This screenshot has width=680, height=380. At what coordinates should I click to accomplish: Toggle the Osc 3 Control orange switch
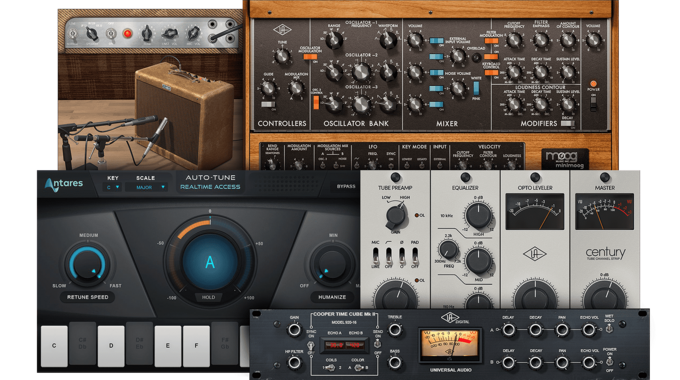click(316, 102)
